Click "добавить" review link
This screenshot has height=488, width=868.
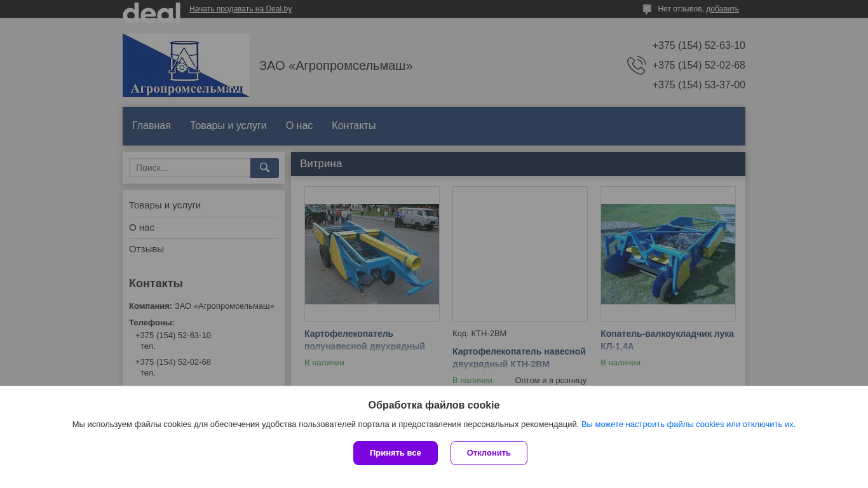pos(722,9)
